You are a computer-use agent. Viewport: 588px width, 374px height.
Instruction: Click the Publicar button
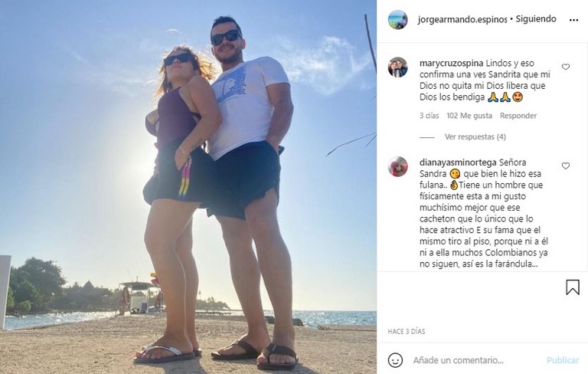563,360
